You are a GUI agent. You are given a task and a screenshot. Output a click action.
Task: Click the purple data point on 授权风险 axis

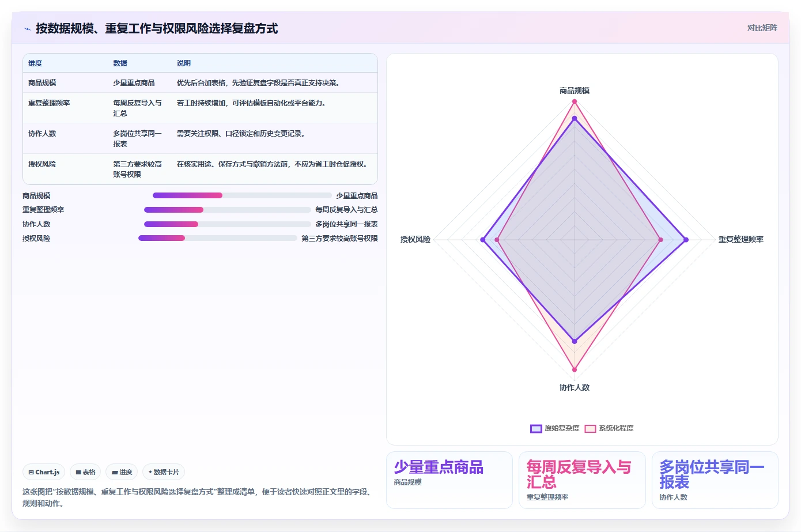(x=483, y=240)
